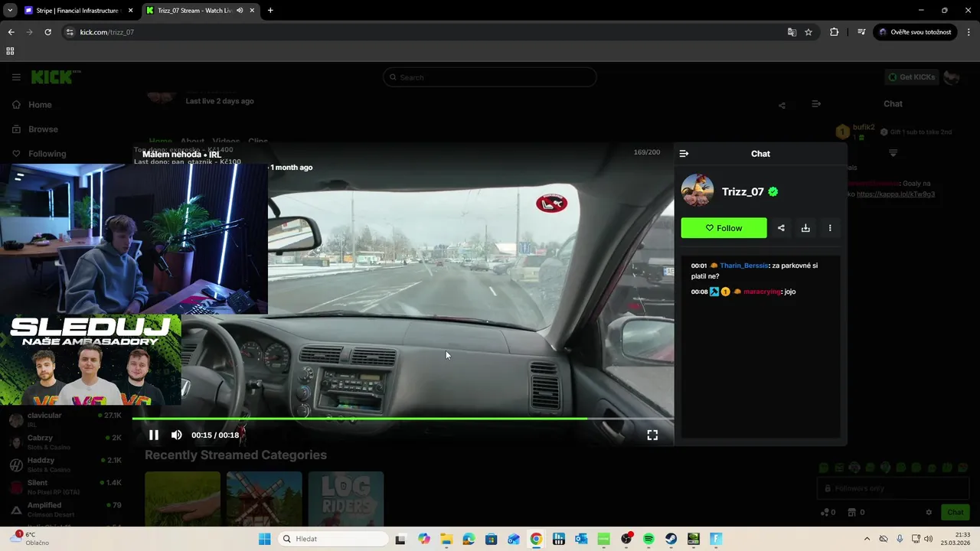Open the Kick sidebar hamburger menu
980x551 pixels.
click(16, 77)
